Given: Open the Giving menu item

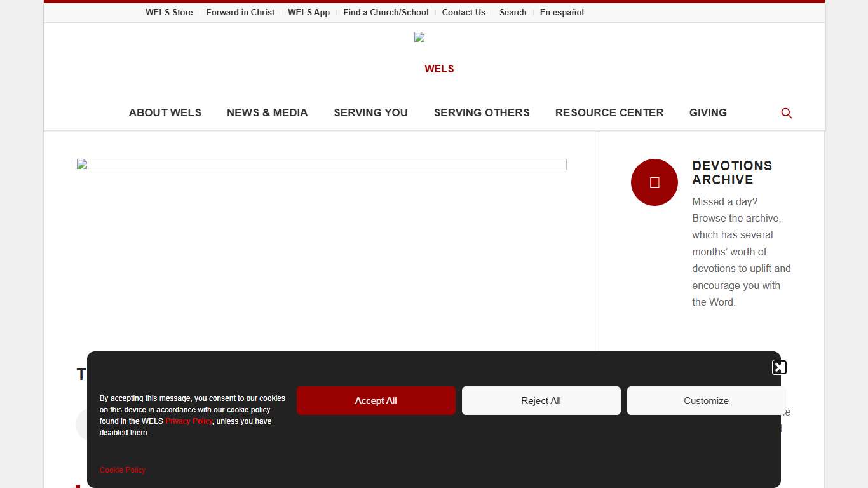Looking at the screenshot, I should [x=707, y=112].
